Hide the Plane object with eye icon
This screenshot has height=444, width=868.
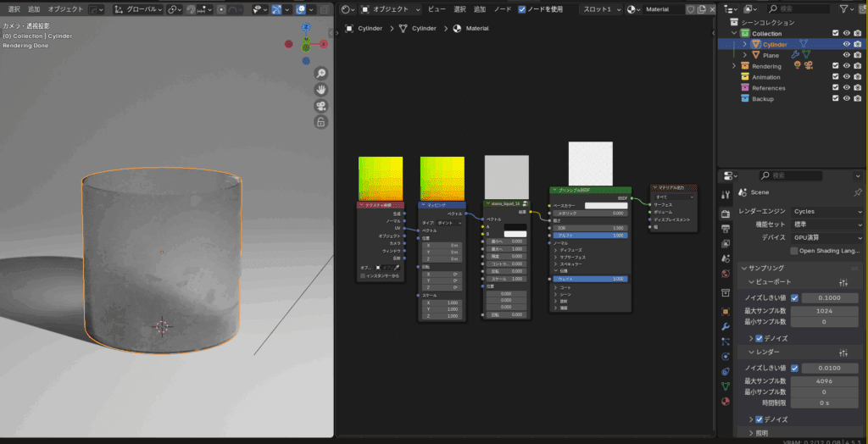point(846,55)
